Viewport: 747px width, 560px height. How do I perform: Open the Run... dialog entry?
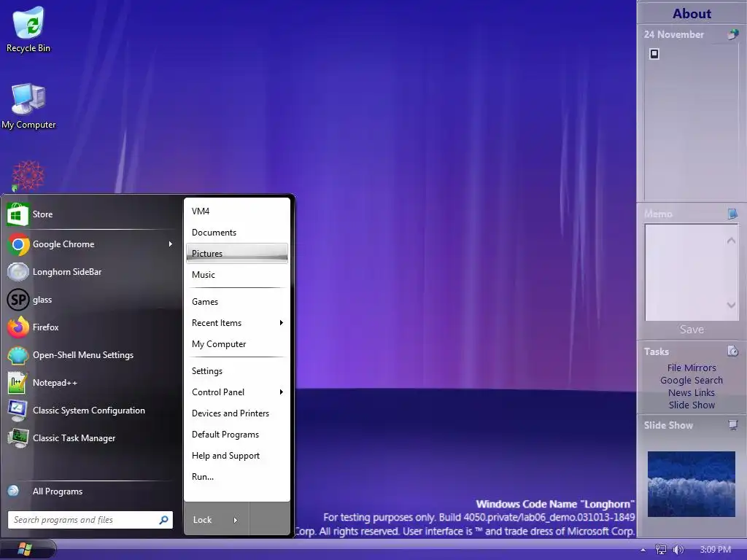point(237,477)
